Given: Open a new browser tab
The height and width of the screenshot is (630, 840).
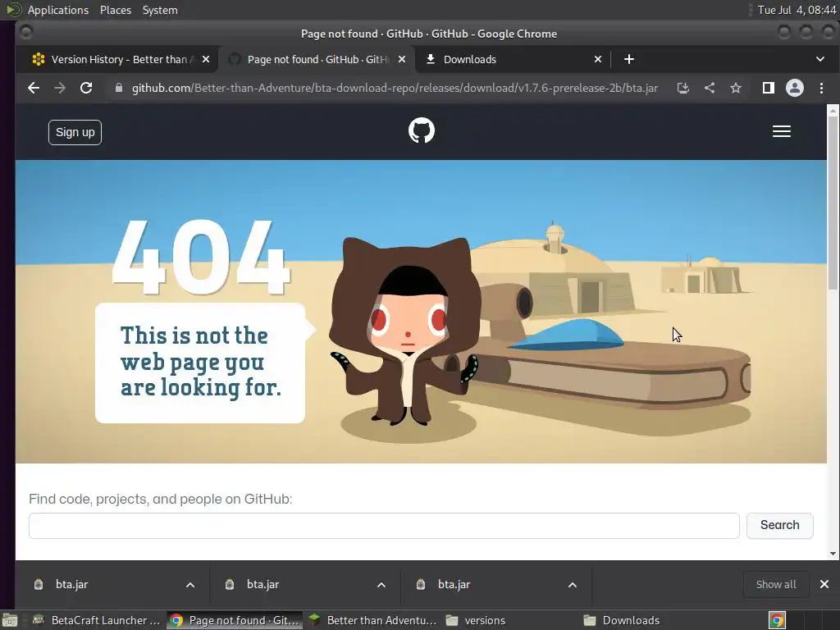Looking at the screenshot, I should click(629, 59).
